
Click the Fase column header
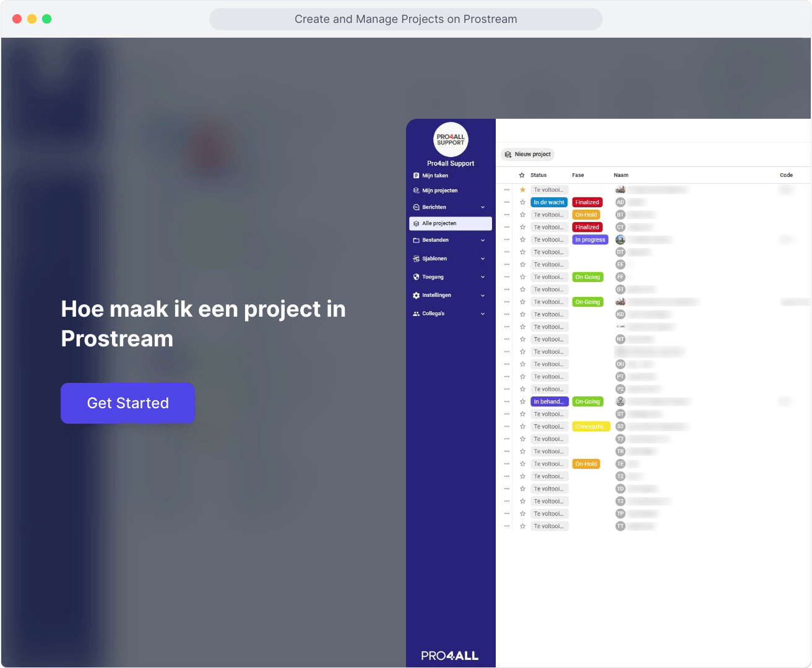click(x=578, y=175)
